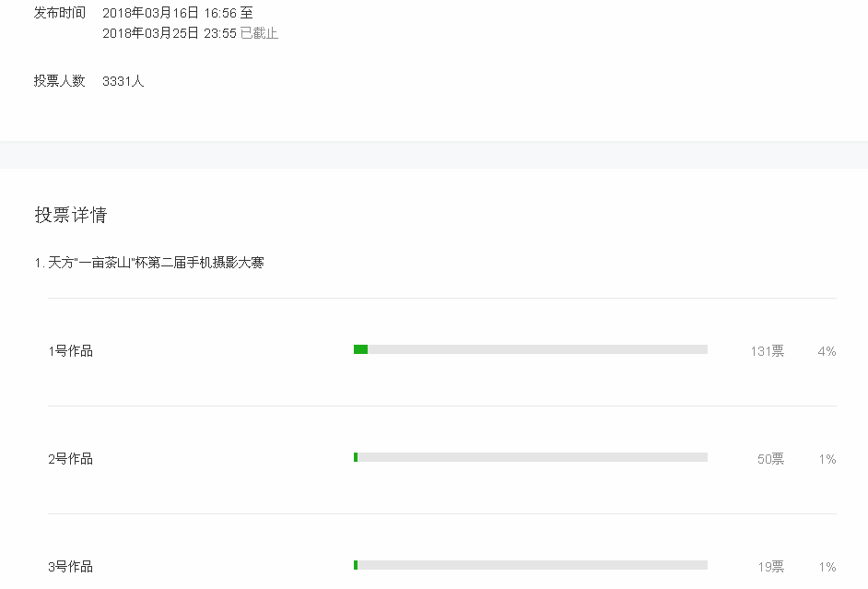
Task: Click the 1% percentage for 3号作品
Action: pos(827,567)
